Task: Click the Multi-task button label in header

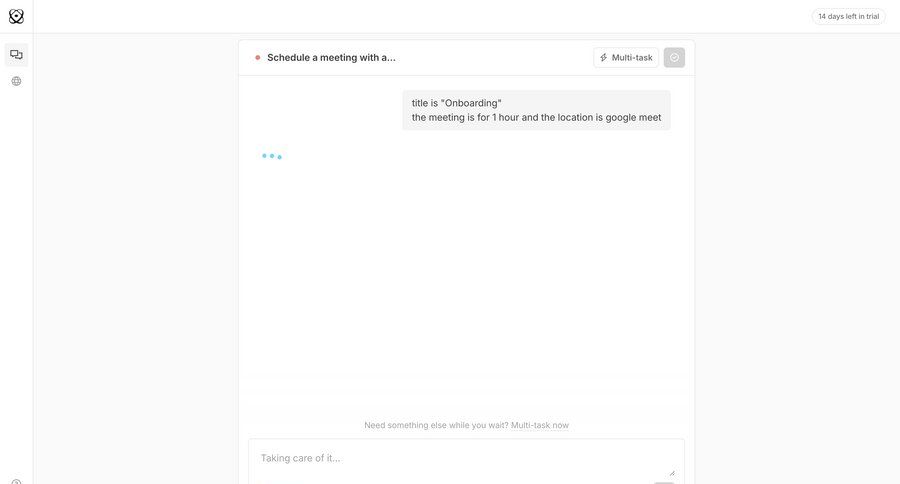Action: 632,57
